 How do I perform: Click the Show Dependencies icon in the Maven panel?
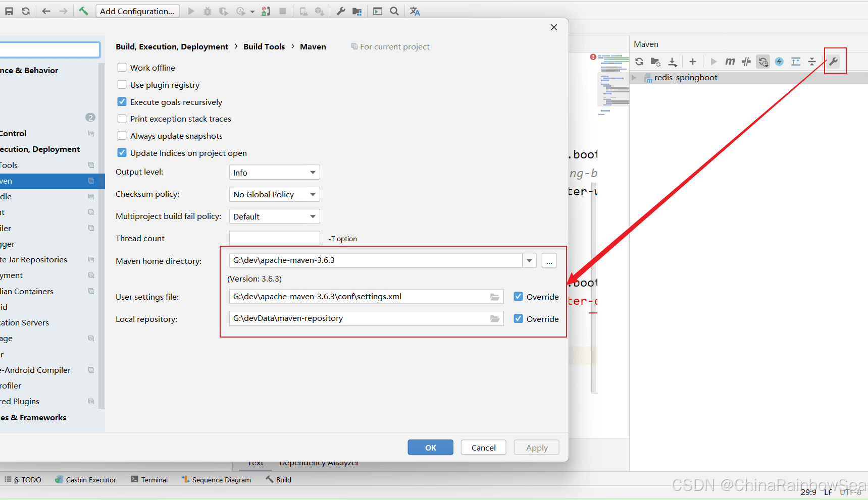point(796,62)
